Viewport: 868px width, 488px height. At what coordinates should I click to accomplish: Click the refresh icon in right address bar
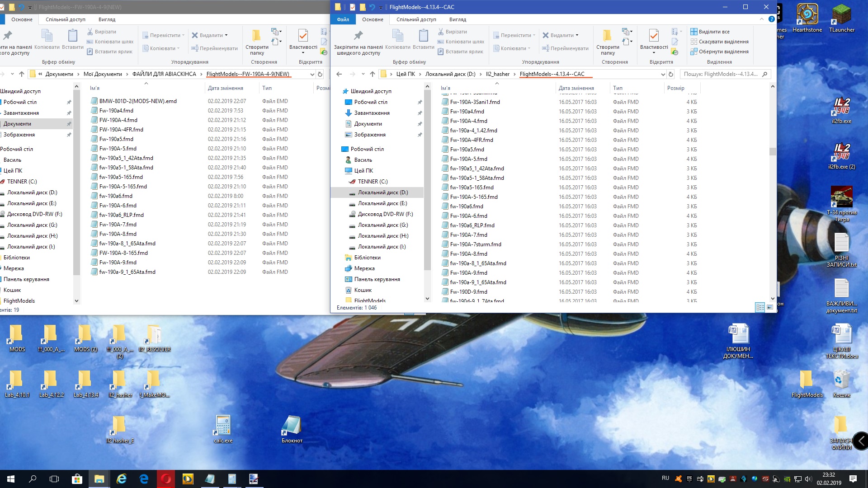(x=671, y=74)
